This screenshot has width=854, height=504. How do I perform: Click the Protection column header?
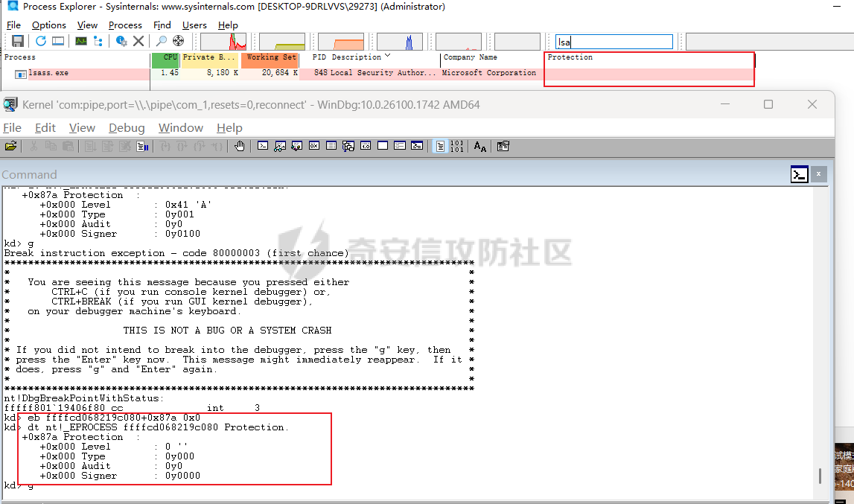click(570, 57)
